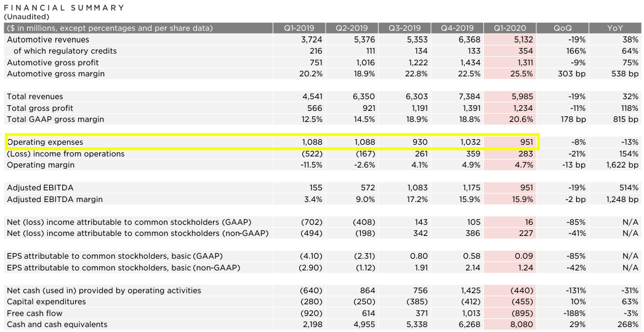Click the Q2-2019 column header
The height and width of the screenshot is (332, 644).
point(352,28)
